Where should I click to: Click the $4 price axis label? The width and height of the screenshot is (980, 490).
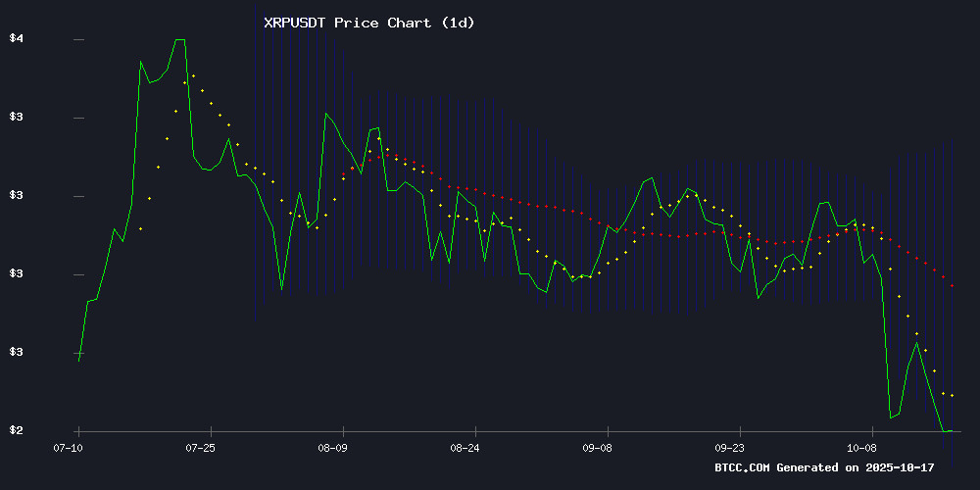pyautogui.click(x=15, y=39)
